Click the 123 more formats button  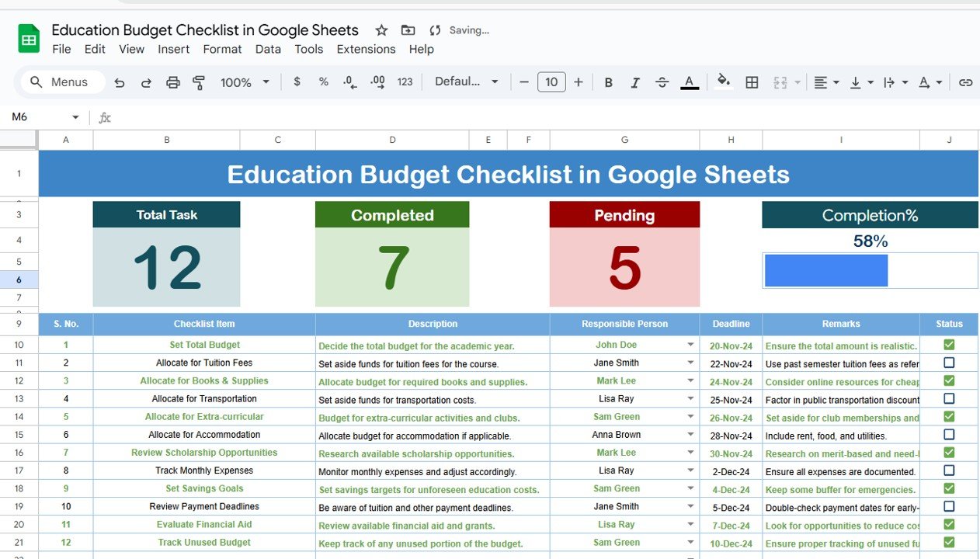(x=405, y=82)
